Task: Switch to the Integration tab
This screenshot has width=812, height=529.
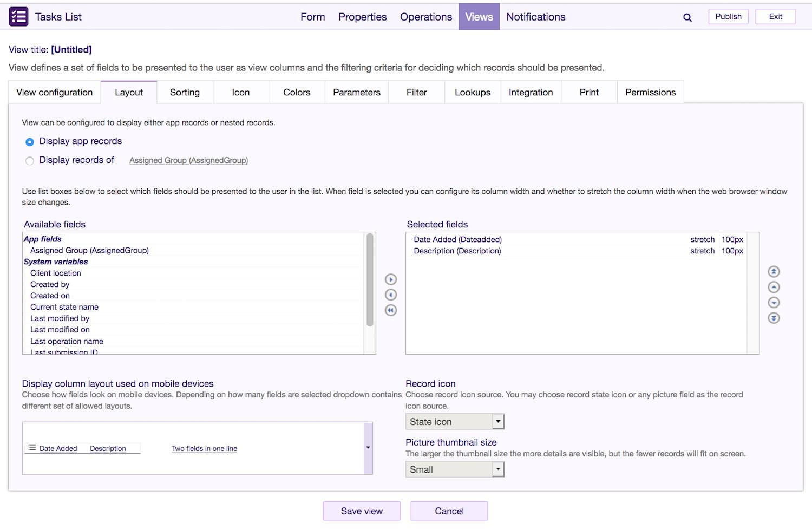Action: [531, 92]
